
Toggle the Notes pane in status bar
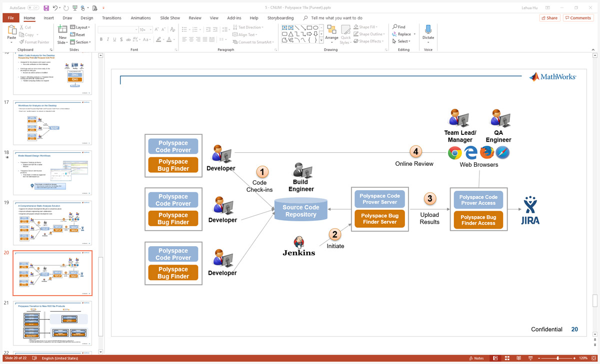pyautogui.click(x=475, y=358)
